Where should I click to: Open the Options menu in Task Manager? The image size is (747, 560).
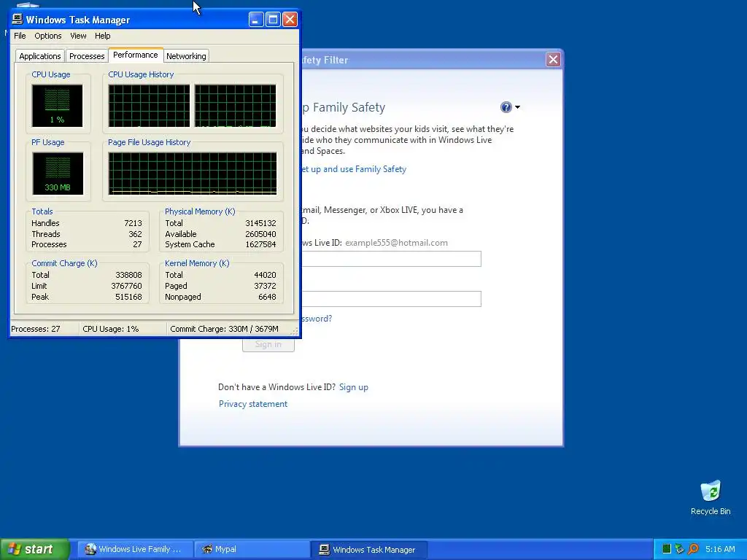coord(47,36)
